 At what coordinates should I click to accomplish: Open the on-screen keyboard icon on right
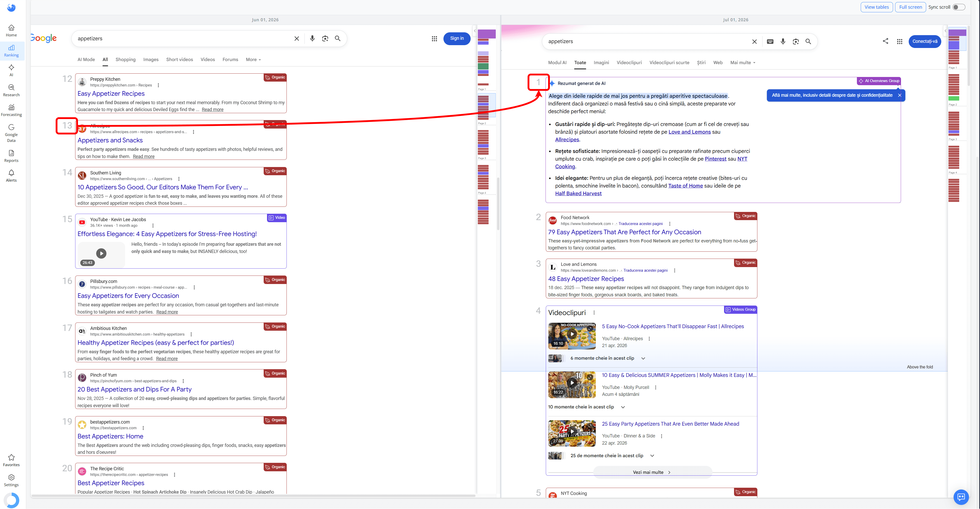click(x=770, y=42)
